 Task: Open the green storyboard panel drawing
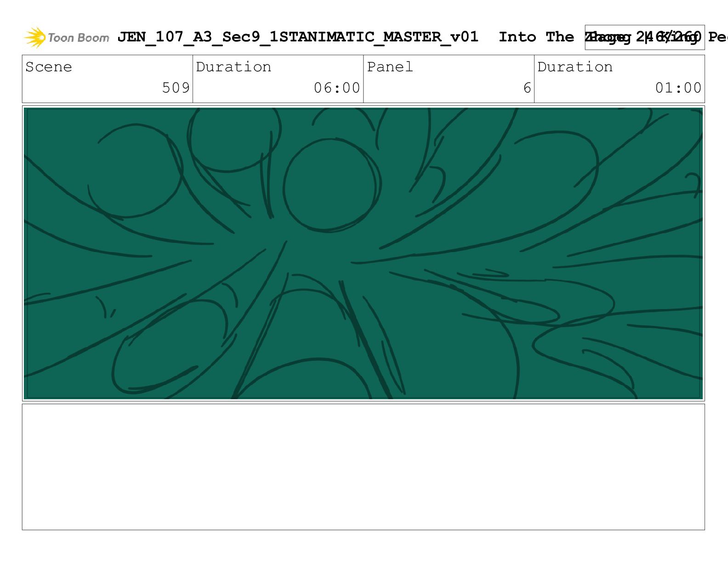click(x=364, y=253)
